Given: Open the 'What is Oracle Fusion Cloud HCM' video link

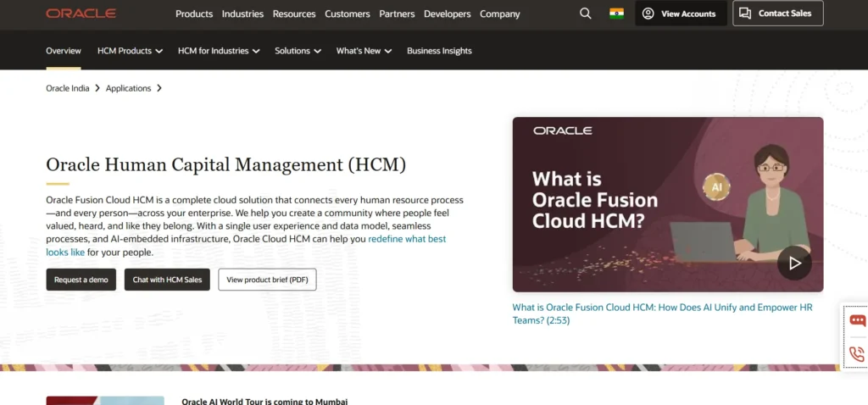Looking at the screenshot, I should click(x=662, y=313).
